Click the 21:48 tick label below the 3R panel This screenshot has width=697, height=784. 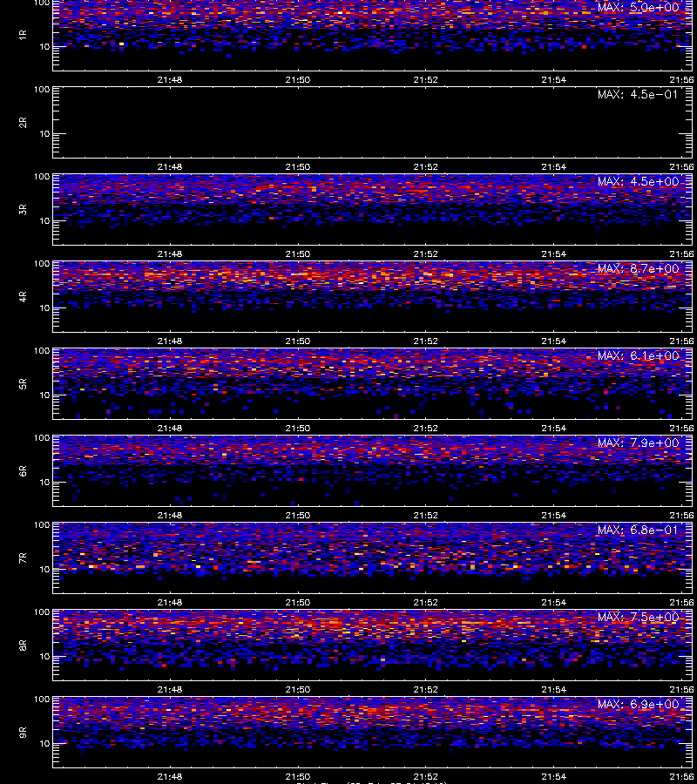click(170, 254)
